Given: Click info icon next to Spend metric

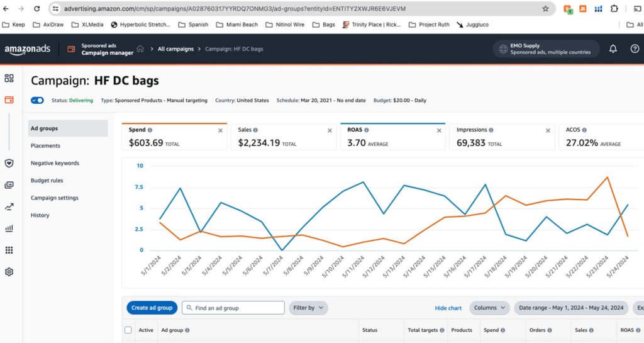Looking at the screenshot, I should [x=150, y=130].
